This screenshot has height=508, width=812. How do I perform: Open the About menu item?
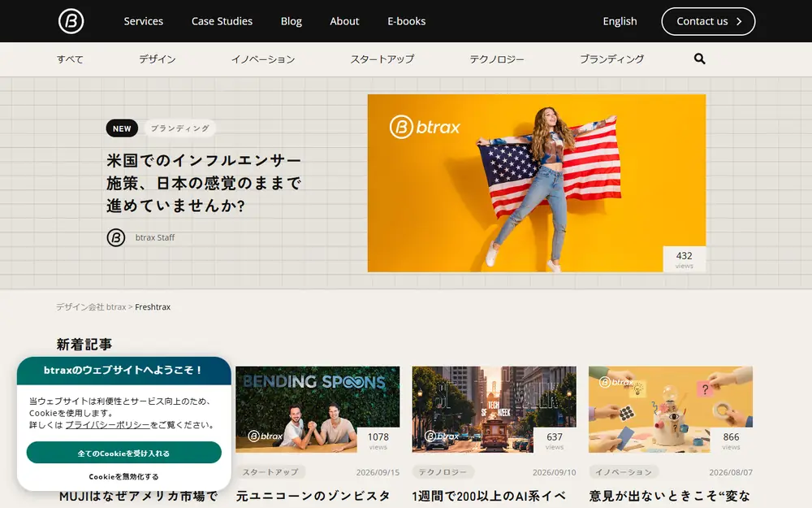coord(344,21)
